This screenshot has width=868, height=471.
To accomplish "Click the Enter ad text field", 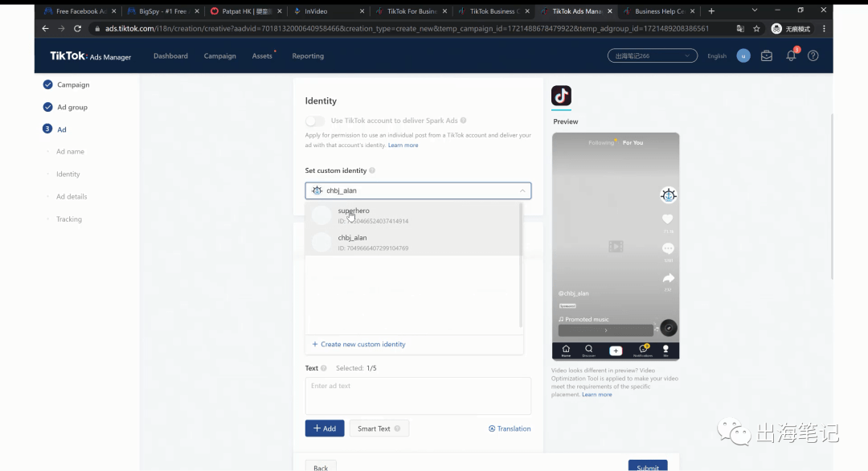I will 418,395.
